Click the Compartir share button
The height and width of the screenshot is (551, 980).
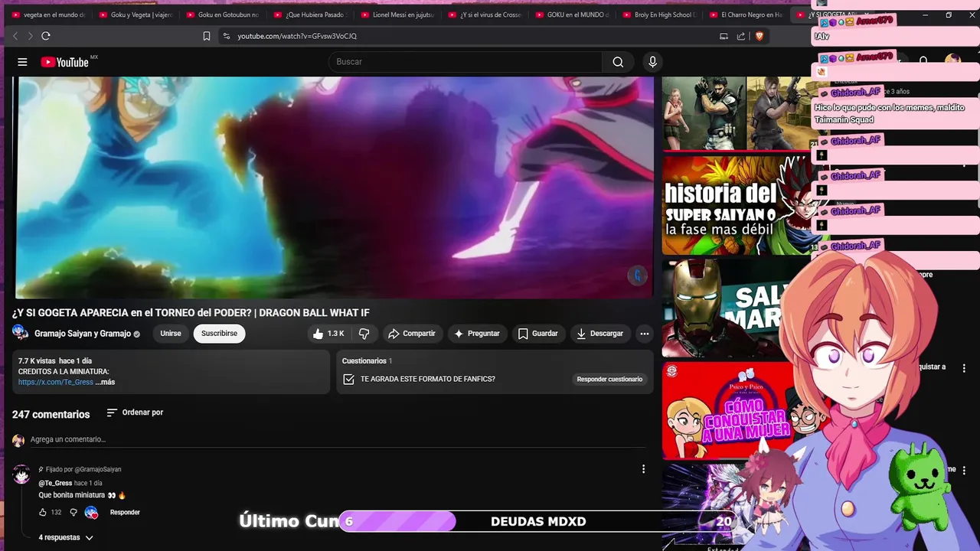point(412,334)
